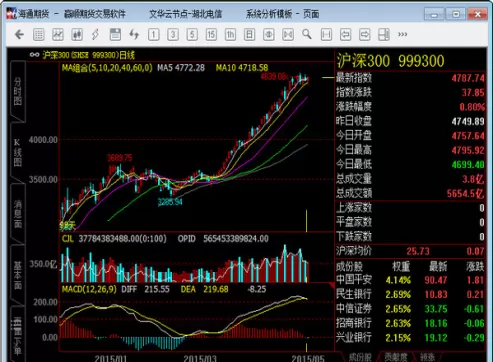Screen dimensions: 493x362
Task: Select the 领涨 bottom tab
Action: point(427,357)
